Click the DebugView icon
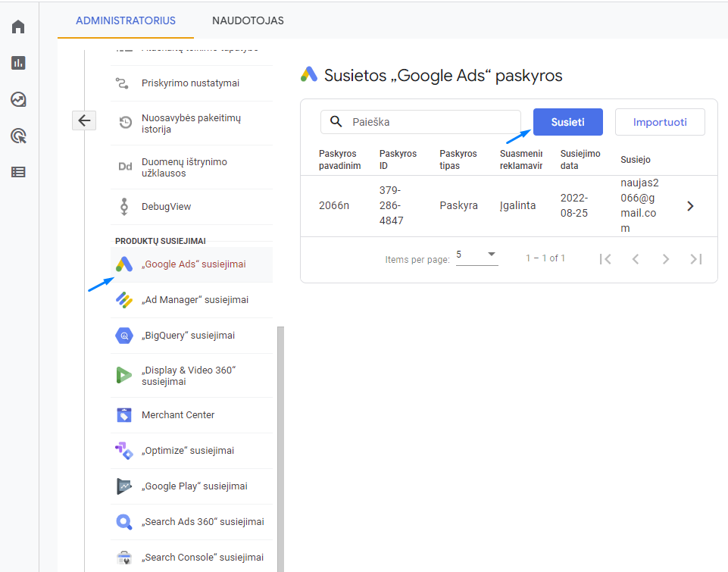This screenshot has width=728, height=572. tap(124, 207)
